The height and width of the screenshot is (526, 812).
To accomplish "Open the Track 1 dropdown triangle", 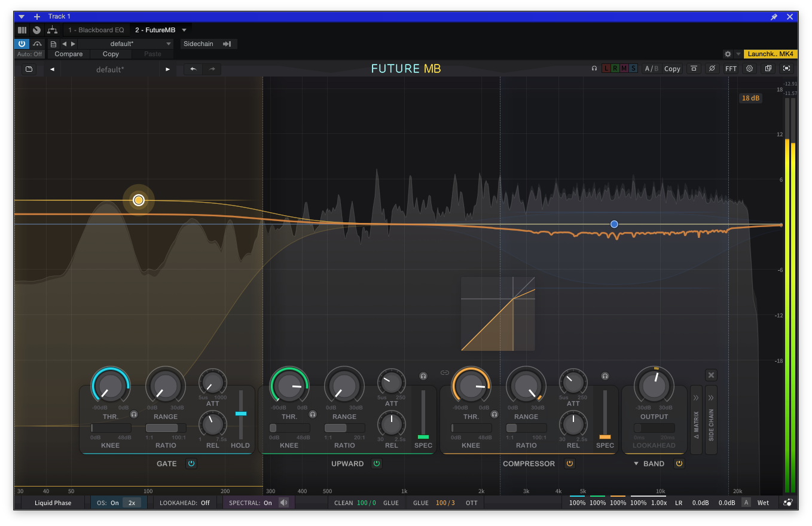I will tap(22, 17).
